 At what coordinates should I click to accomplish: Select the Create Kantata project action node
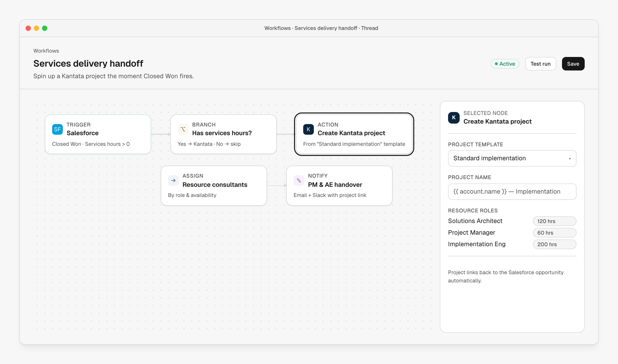[354, 134]
